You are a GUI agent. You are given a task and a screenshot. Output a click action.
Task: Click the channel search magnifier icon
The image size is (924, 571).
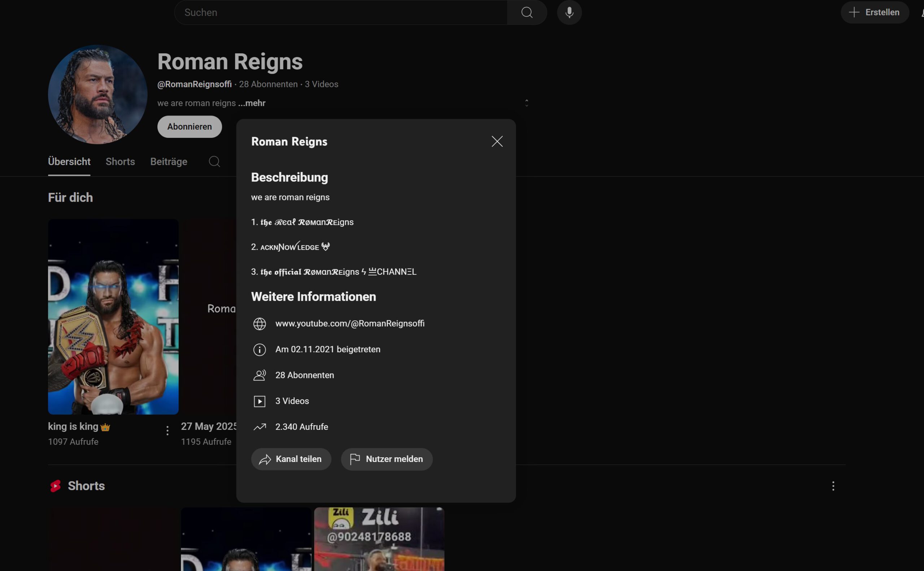tap(214, 162)
